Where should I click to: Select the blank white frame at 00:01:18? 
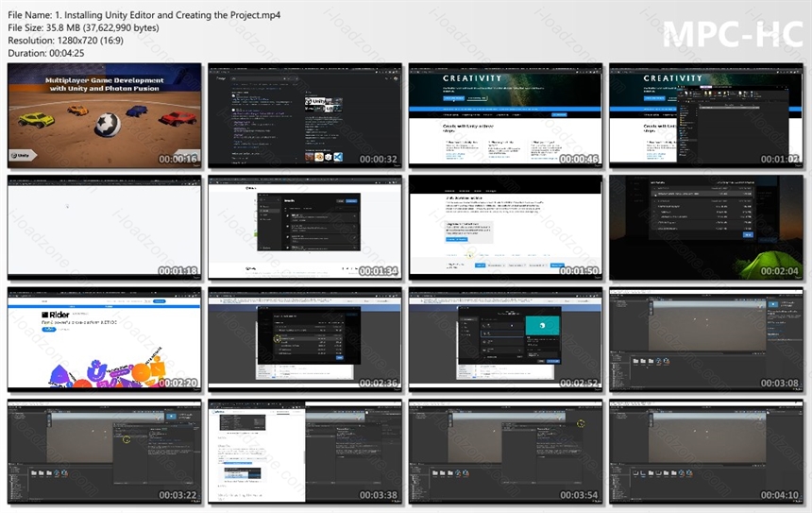(x=104, y=228)
